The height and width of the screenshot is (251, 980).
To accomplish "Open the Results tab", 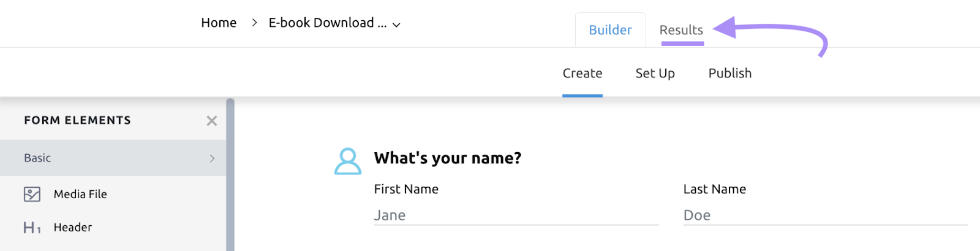I will coord(681,30).
